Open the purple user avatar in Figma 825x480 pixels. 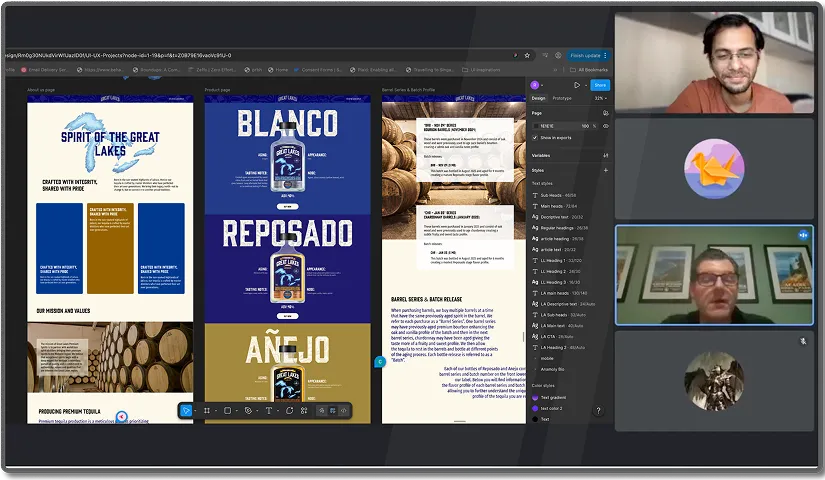[535, 85]
